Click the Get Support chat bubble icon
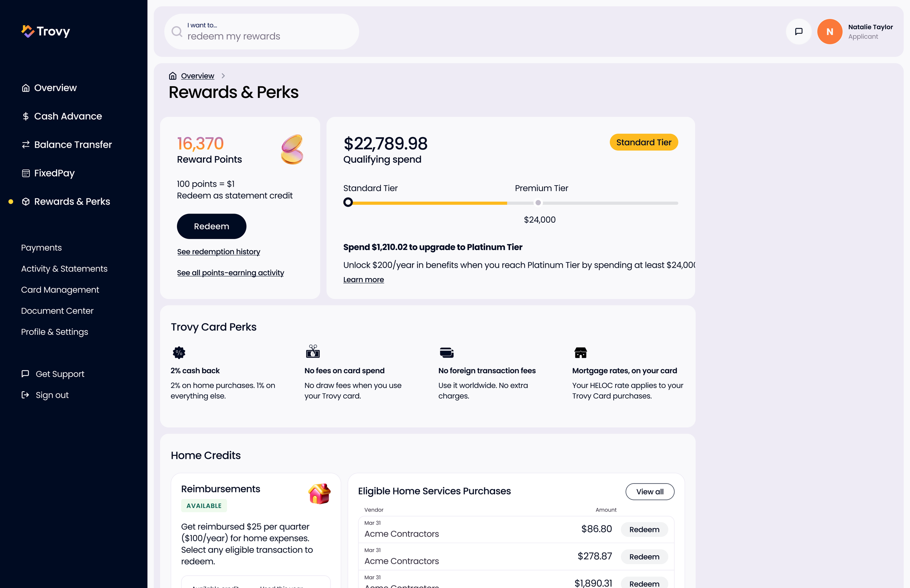The height and width of the screenshot is (588, 910). point(25,373)
